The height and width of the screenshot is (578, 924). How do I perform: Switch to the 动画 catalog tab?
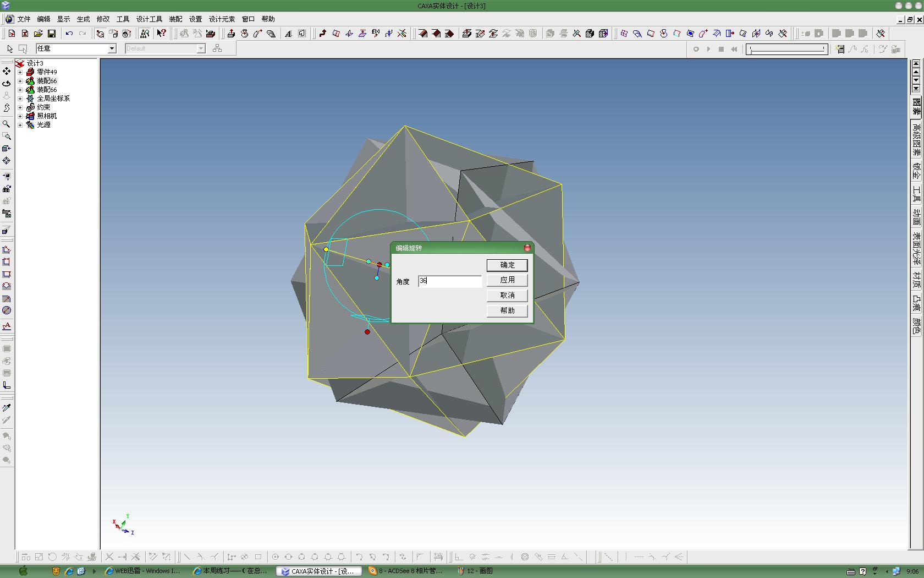point(916,217)
